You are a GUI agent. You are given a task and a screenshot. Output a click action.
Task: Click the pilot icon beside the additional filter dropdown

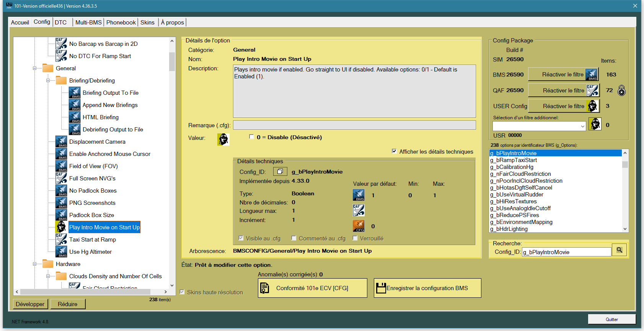pyautogui.click(x=595, y=124)
